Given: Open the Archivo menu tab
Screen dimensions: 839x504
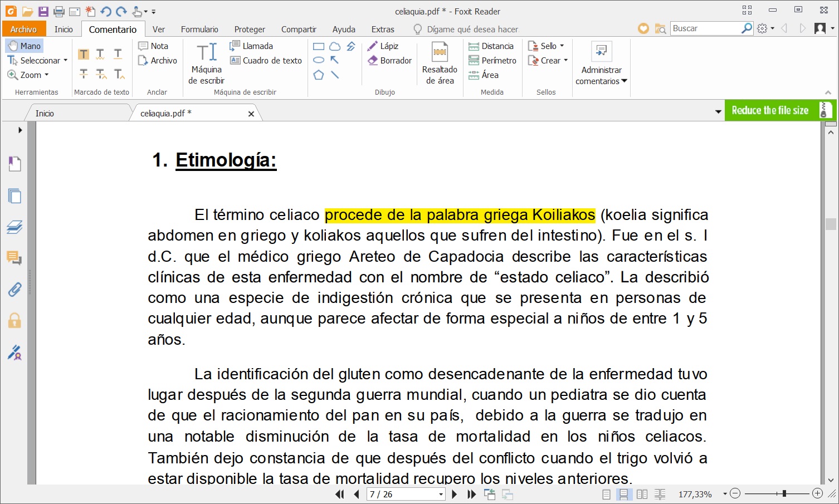Looking at the screenshot, I should [x=23, y=29].
